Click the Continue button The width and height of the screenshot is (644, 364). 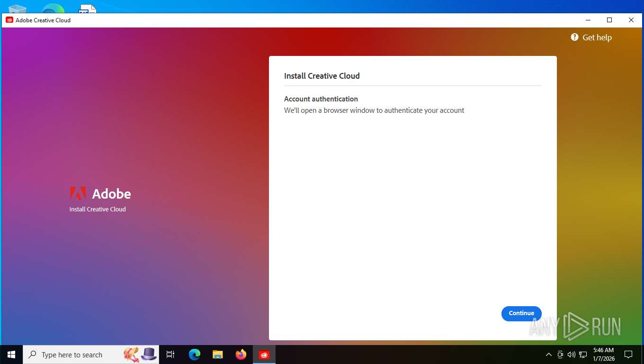(x=521, y=313)
